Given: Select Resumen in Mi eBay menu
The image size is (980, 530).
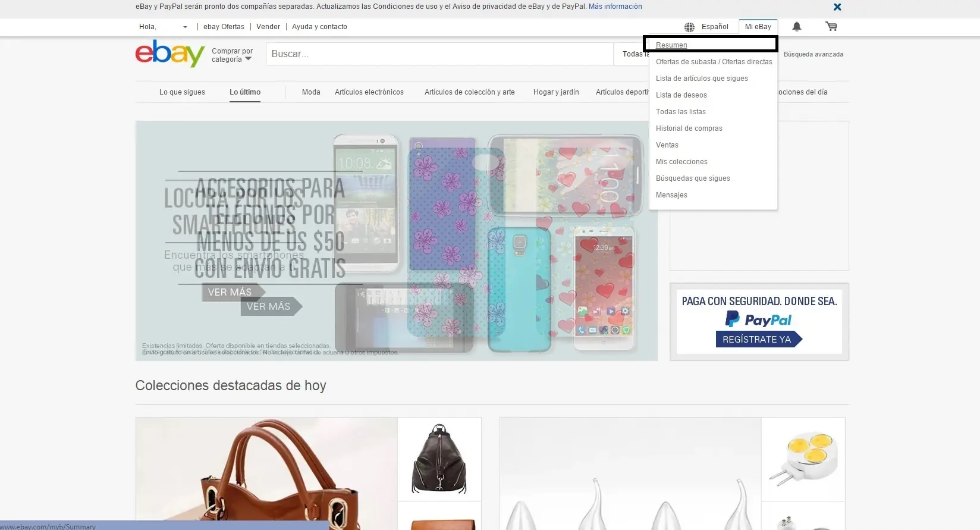Looking at the screenshot, I should [x=671, y=45].
